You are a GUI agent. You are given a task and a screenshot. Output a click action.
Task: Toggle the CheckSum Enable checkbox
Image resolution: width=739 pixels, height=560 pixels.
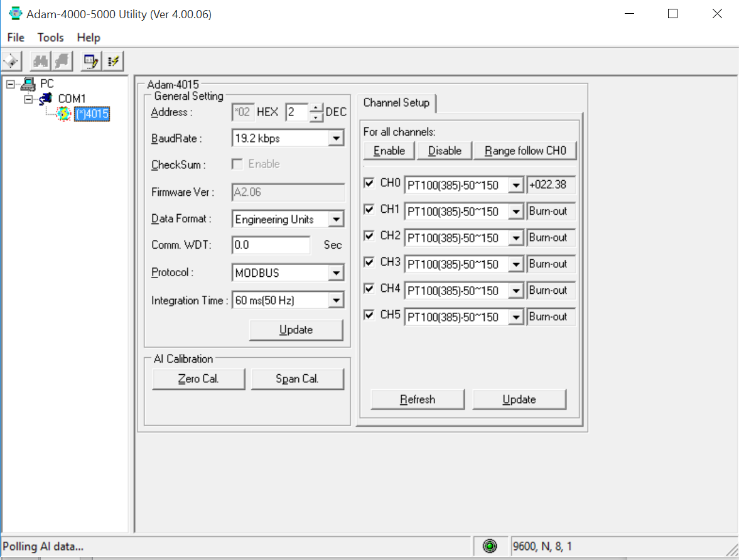click(237, 164)
